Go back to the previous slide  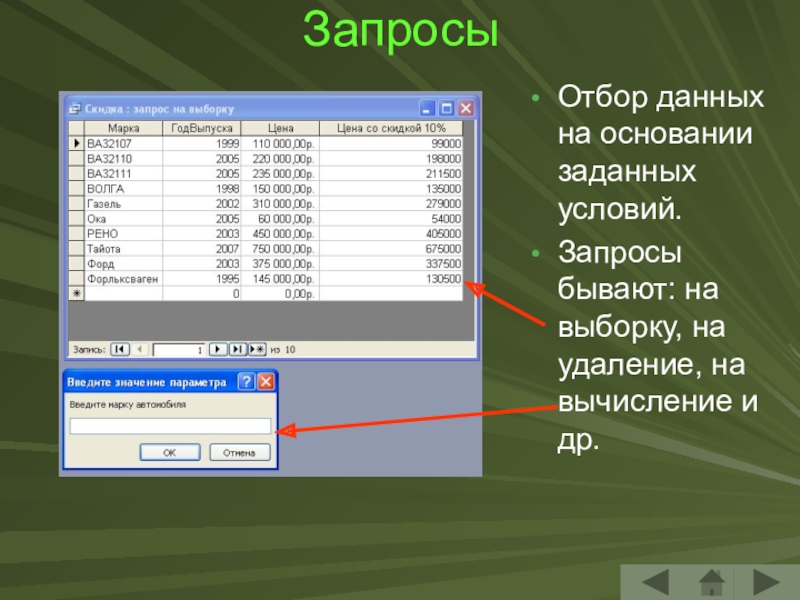(655, 581)
